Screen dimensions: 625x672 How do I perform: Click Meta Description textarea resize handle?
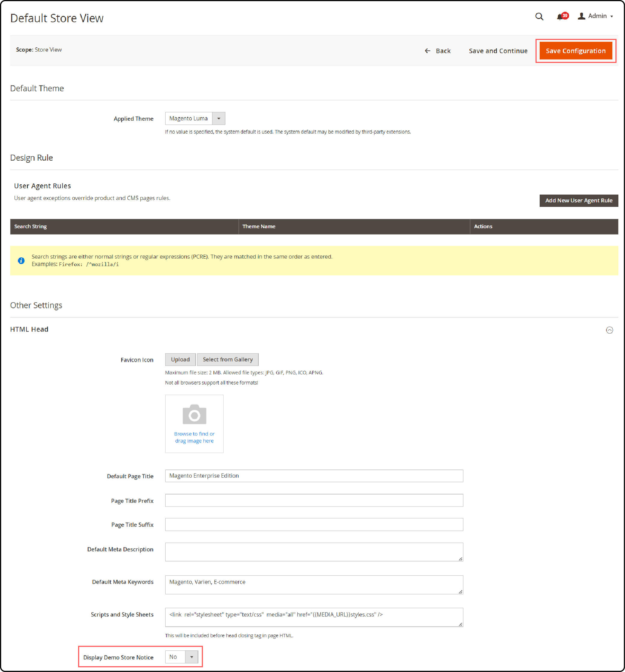(460, 559)
